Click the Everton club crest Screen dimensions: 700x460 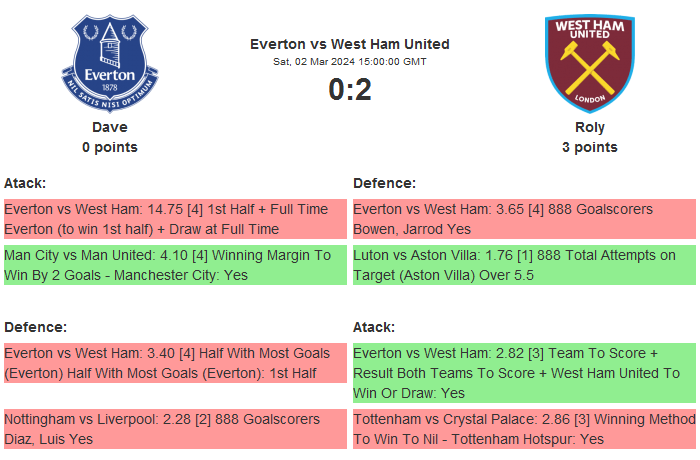(x=110, y=62)
